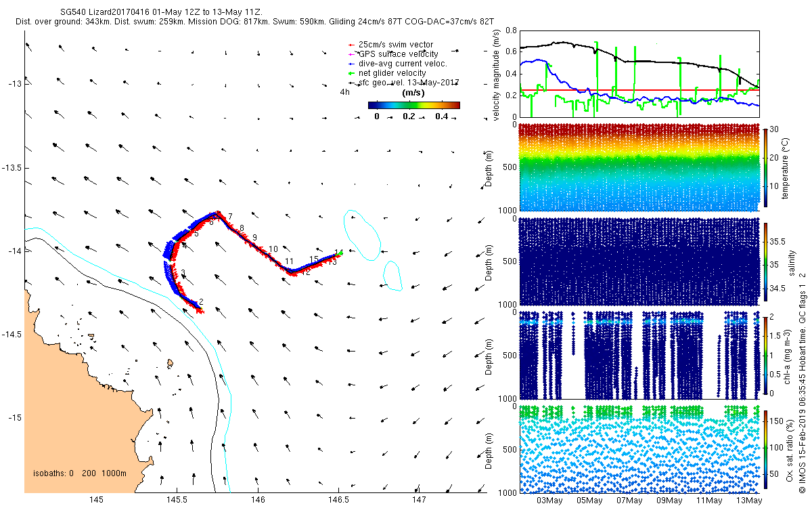Click the Ox. sat. ratio colorbar
Viewport: 812px width, 508px height.
click(767, 448)
